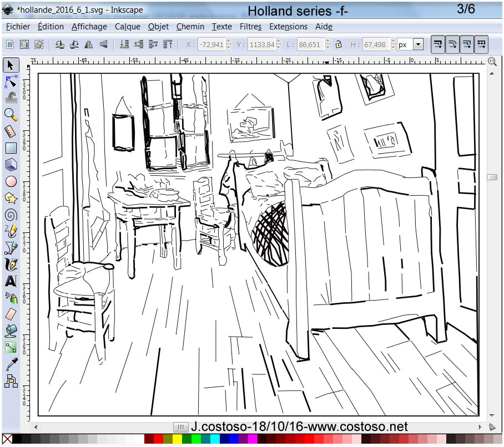
Task: Pick the Color Dropper tool
Action: pos(11,364)
